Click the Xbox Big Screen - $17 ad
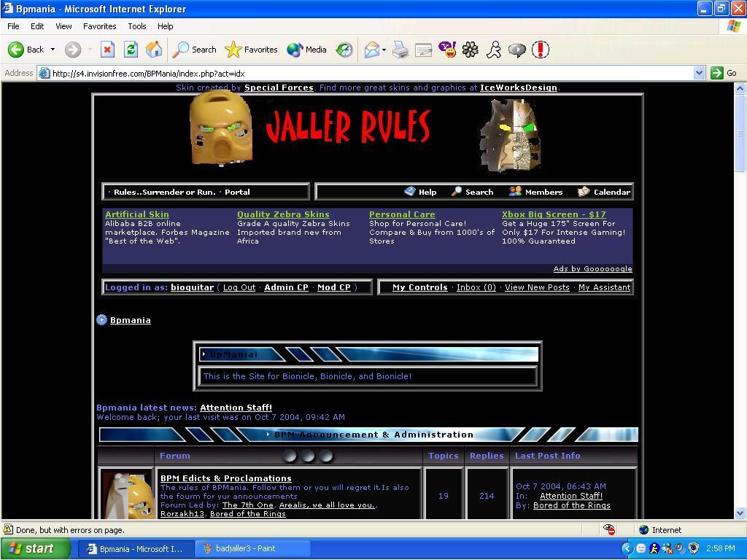The width and height of the screenshot is (747, 560). tap(554, 214)
